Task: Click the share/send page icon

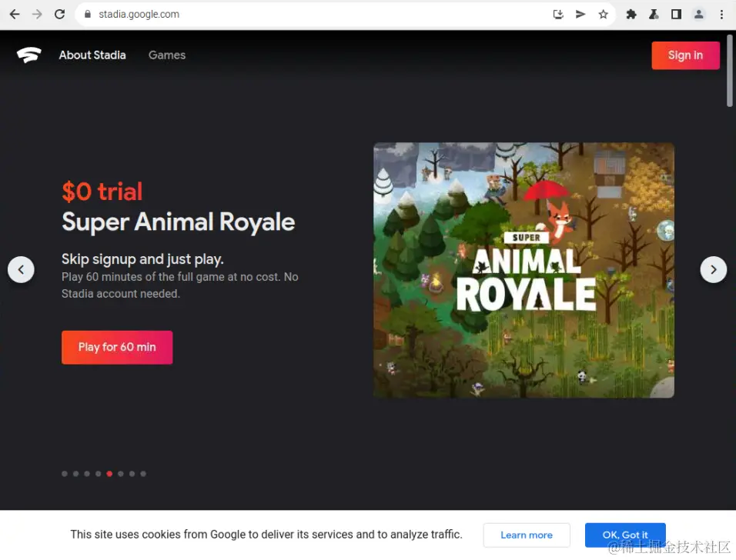Action: [x=580, y=14]
